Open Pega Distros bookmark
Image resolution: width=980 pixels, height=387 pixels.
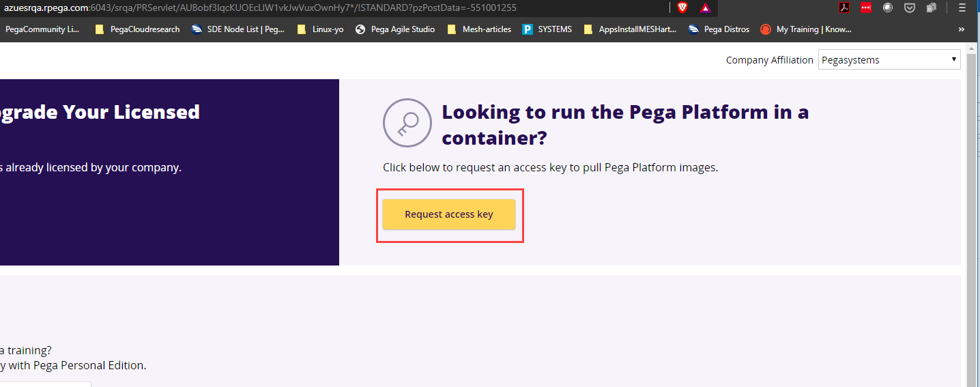coord(719,29)
